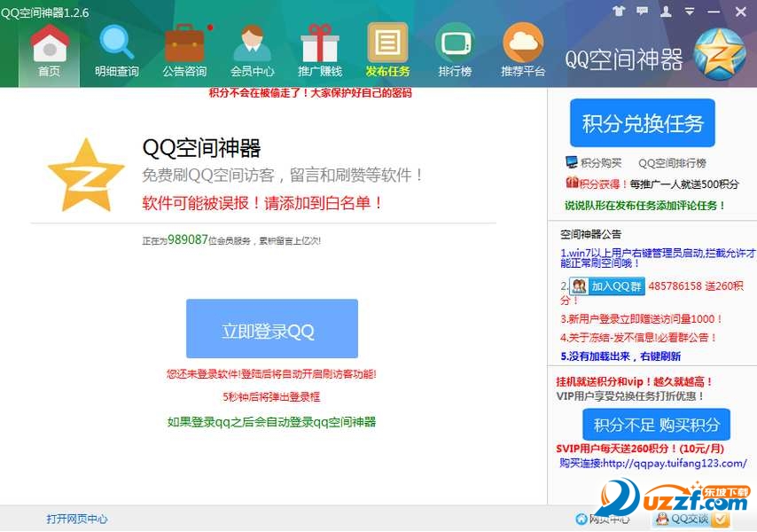Click the 加入QQ群 button

click(607, 286)
